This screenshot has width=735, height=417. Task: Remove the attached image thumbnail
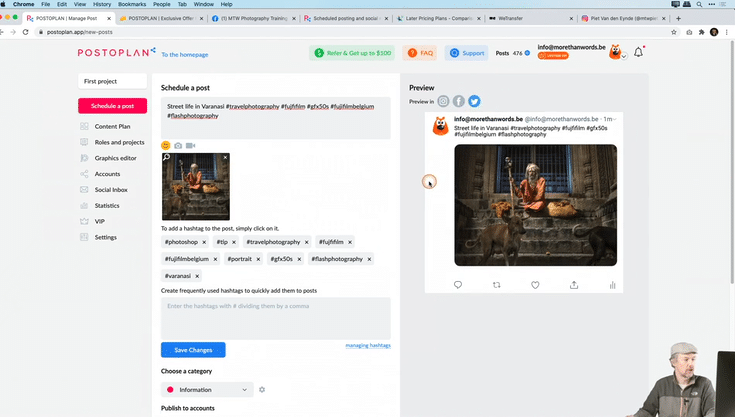[x=225, y=157]
